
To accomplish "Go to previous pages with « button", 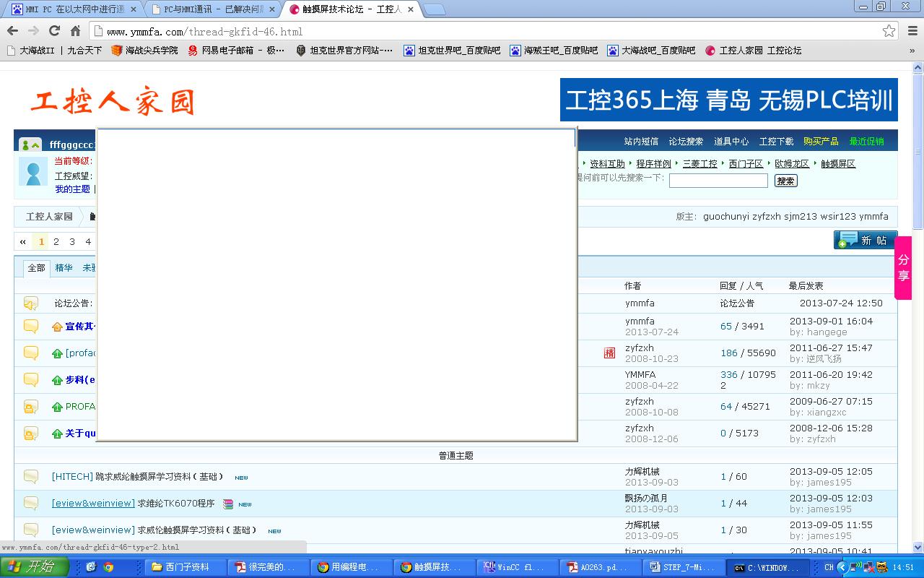I will [x=23, y=241].
